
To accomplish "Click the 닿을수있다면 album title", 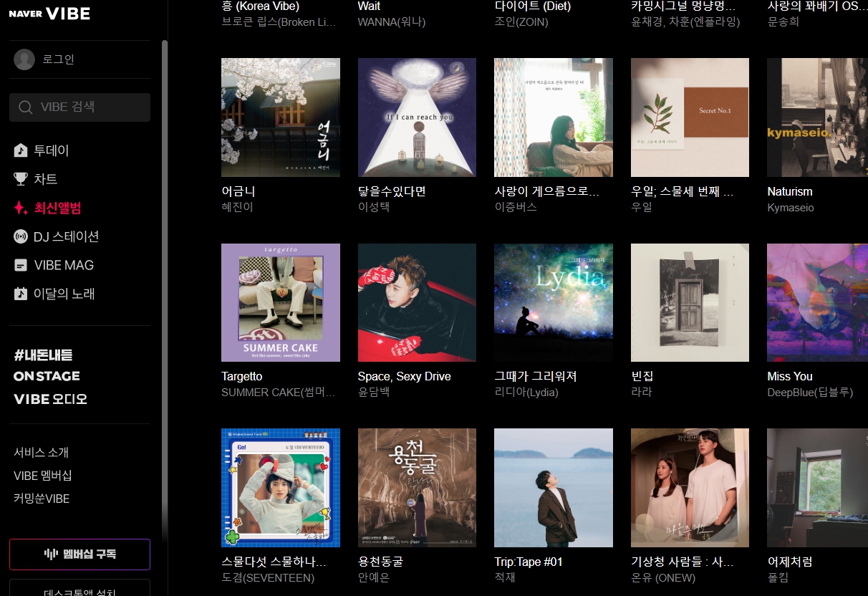I will 392,191.
